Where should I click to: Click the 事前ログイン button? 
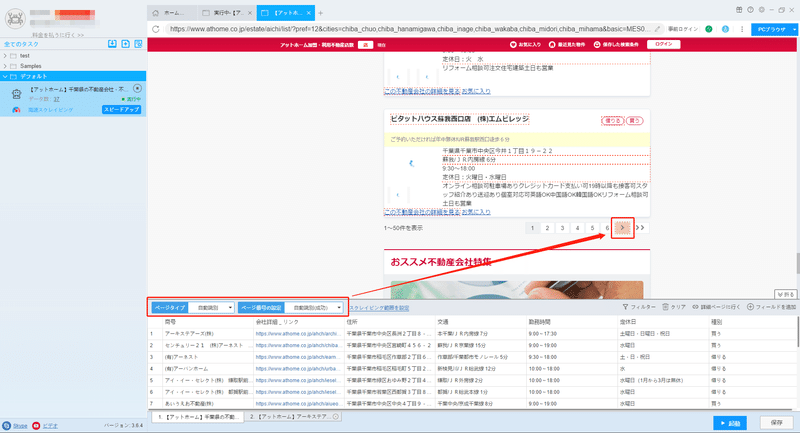point(683,29)
